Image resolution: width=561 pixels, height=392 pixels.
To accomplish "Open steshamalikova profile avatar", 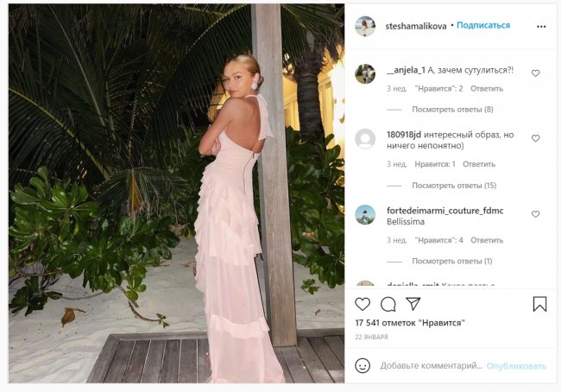I will (365, 26).
